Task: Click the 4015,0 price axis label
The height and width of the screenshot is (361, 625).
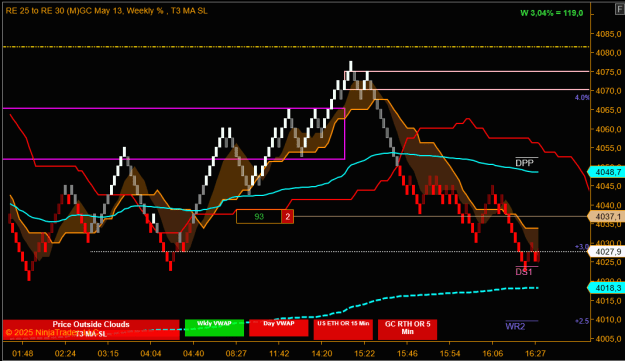Action: [x=608, y=300]
